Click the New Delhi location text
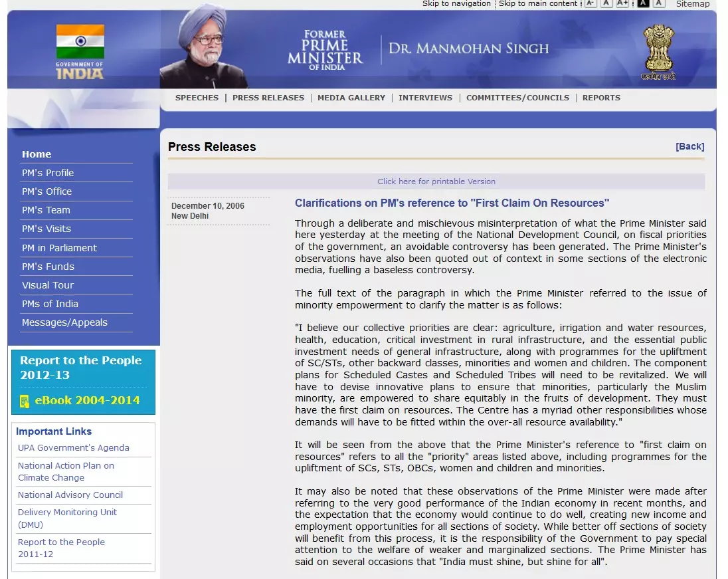 pyautogui.click(x=190, y=216)
